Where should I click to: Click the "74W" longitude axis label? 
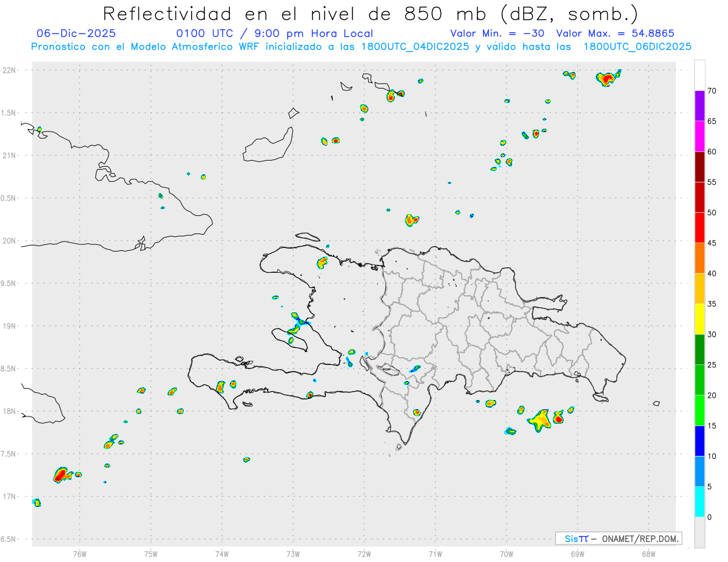click(222, 554)
